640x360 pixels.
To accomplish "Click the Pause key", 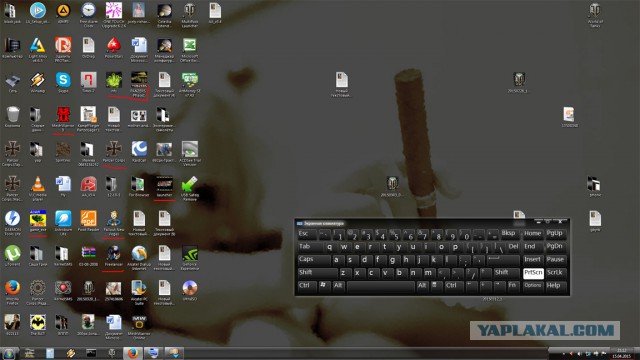I will 555,260.
